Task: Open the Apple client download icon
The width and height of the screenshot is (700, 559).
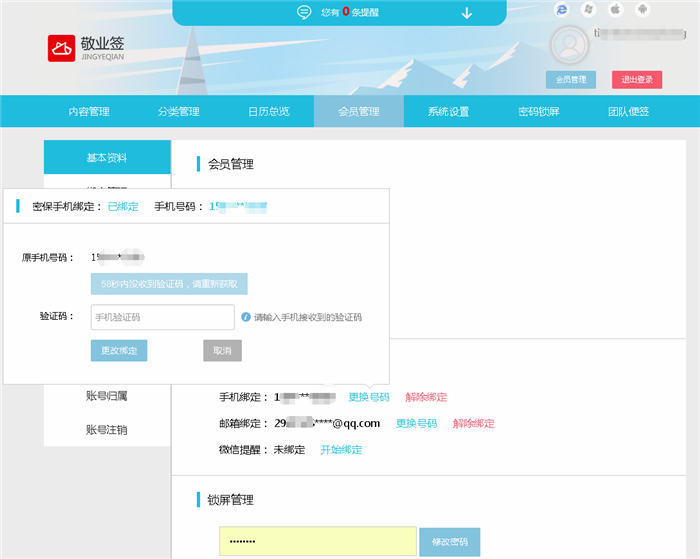Action: [x=616, y=9]
